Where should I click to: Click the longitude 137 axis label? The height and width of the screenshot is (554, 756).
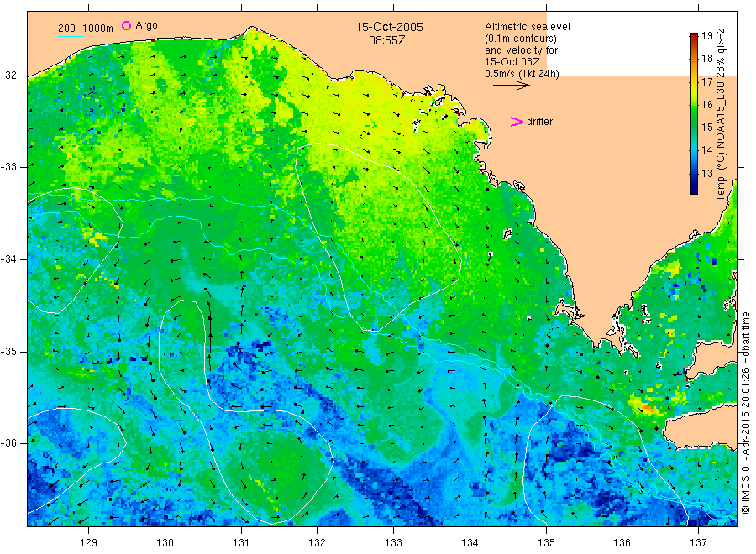pos(698,543)
